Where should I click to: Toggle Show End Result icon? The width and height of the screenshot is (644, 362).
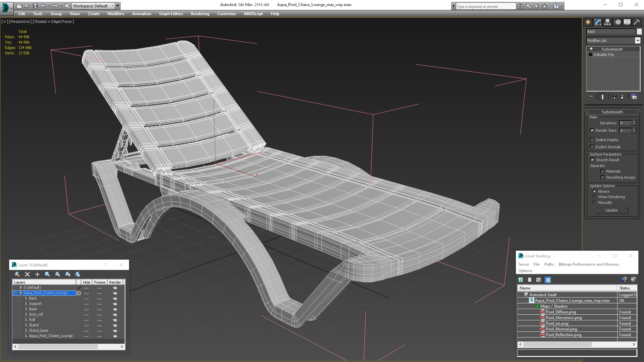602,97
